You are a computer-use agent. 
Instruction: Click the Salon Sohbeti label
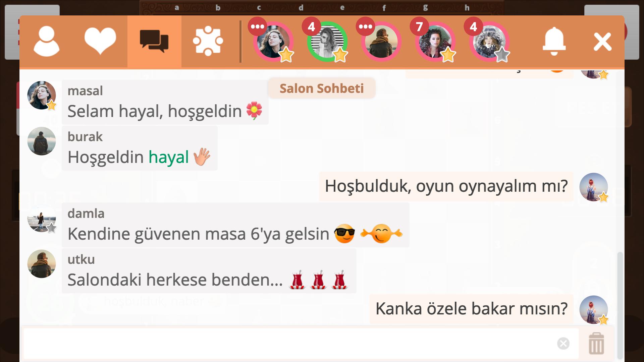322,88
